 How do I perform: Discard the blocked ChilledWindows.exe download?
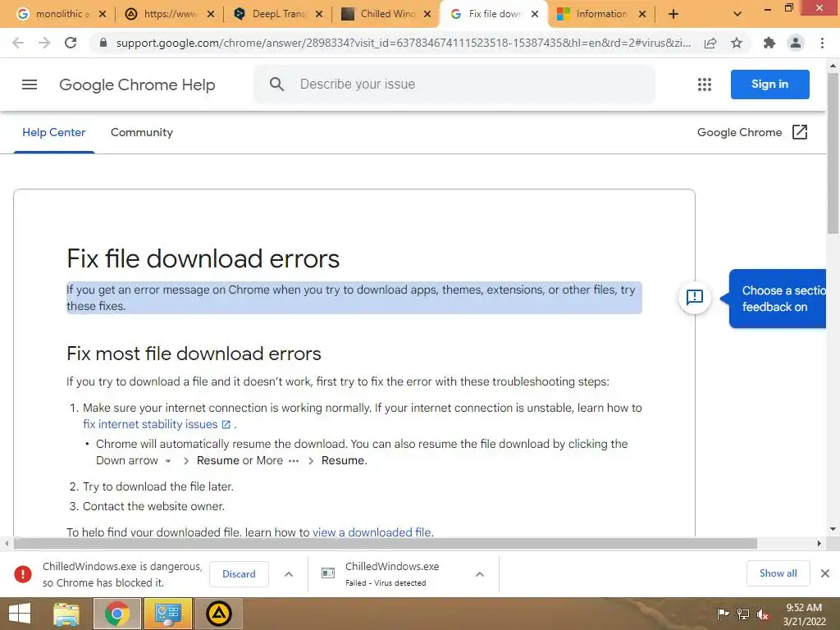(239, 573)
